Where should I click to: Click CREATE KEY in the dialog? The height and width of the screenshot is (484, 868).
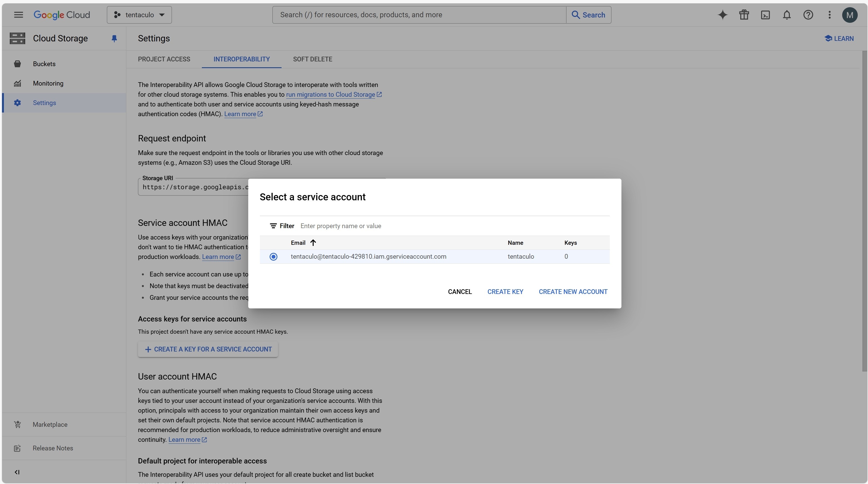point(505,292)
